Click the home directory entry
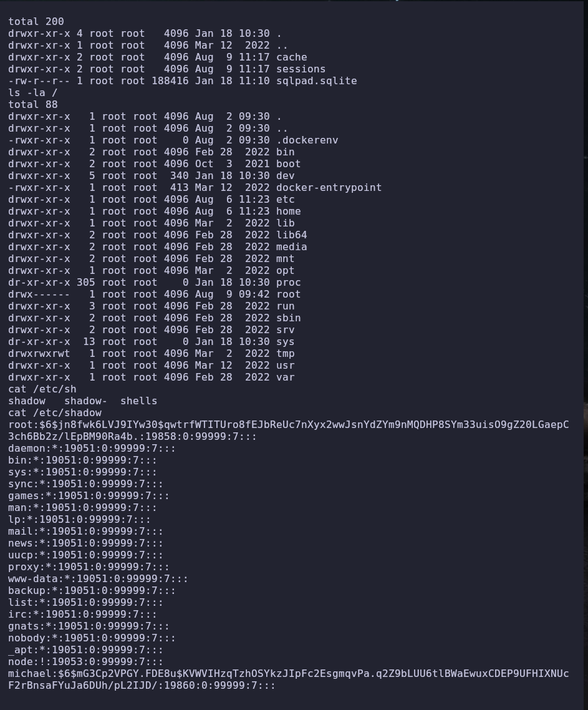 point(288,212)
